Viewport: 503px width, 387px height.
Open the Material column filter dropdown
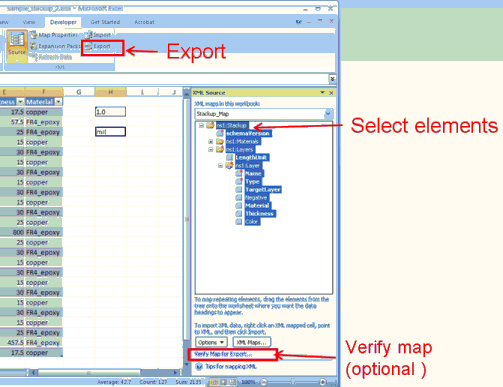59,102
